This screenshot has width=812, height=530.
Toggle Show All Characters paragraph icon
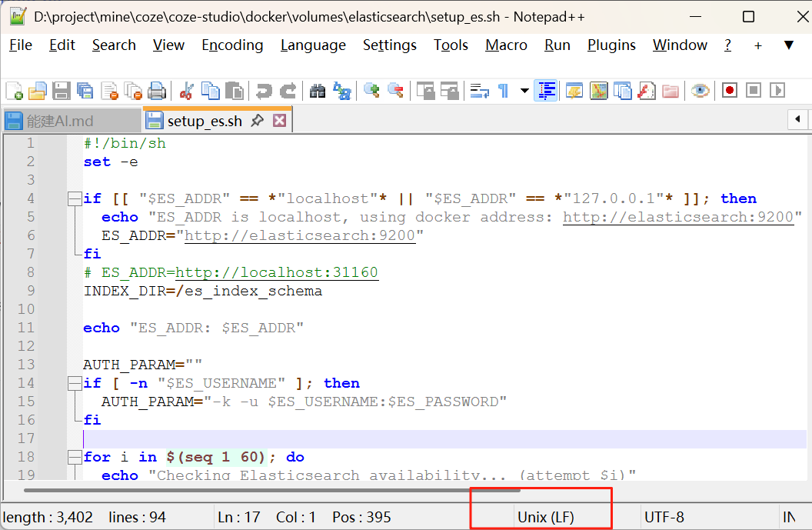[503, 90]
